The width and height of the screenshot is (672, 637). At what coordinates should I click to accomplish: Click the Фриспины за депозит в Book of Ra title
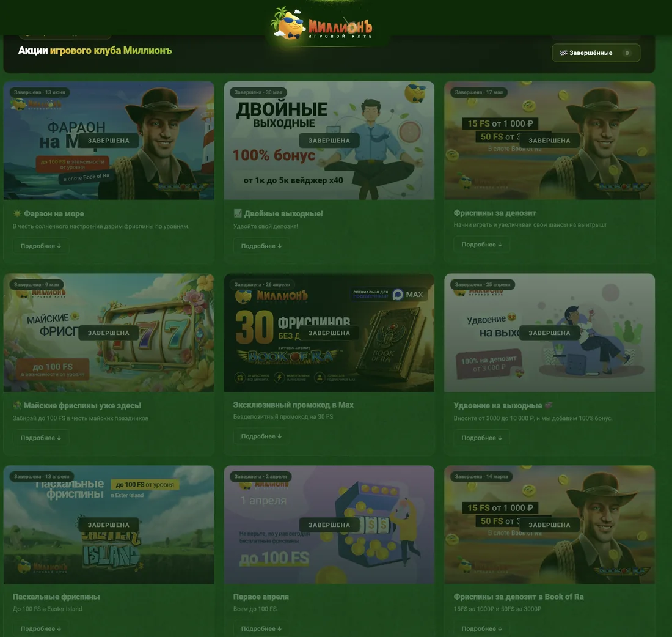point(518,597)
